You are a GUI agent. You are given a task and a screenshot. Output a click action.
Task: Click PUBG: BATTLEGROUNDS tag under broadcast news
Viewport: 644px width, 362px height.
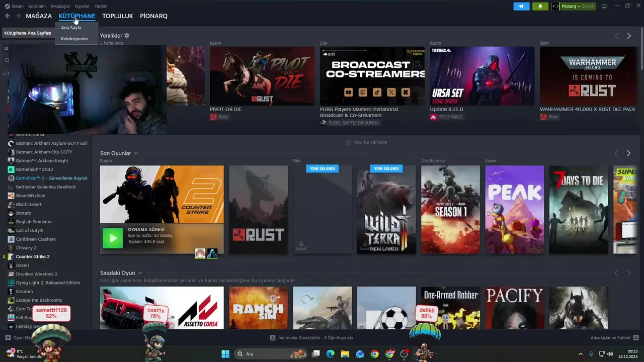click(x=350, y=123)
